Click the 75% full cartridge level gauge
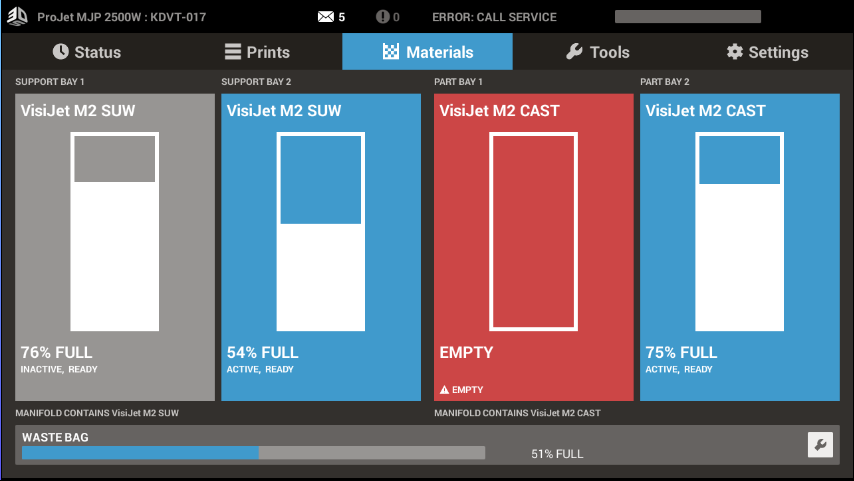This screenshot has width=854, height=481. [739, 232]
